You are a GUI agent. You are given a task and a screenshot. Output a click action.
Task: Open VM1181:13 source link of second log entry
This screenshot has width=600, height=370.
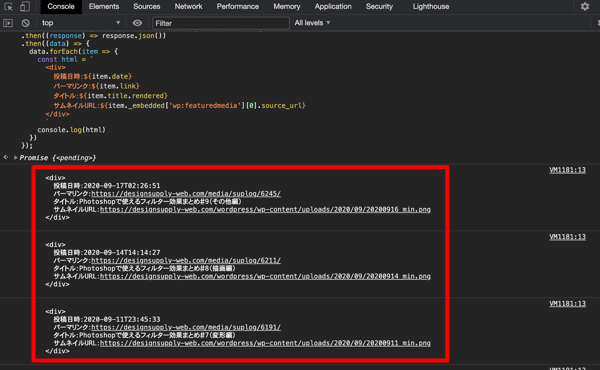click(x=567, y=237)
